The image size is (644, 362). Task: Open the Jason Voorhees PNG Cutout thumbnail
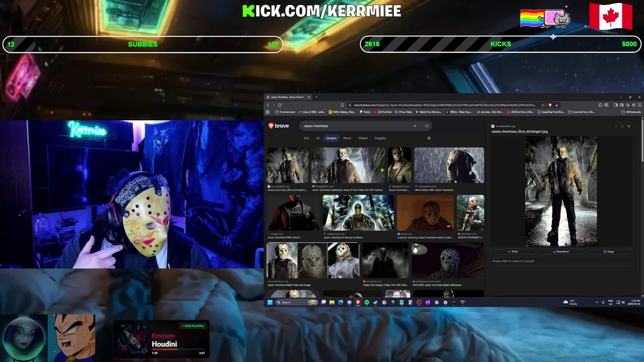(x=293, y=212)
